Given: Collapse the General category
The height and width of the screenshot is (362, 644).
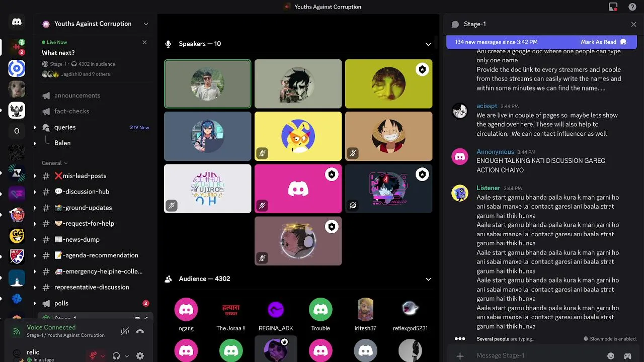Looking at the screenshot, I should coord(54,163).
